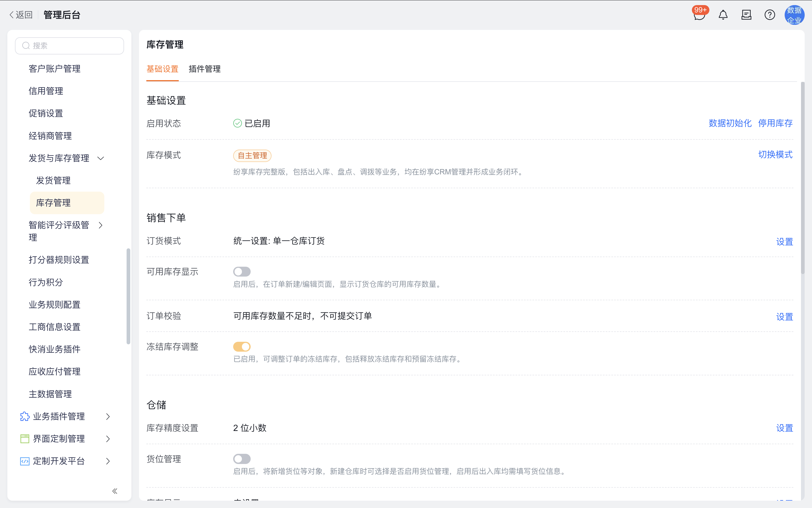The image size is (812, 508).
Task: Click 数据初始化 link
Action: (730, 123)
